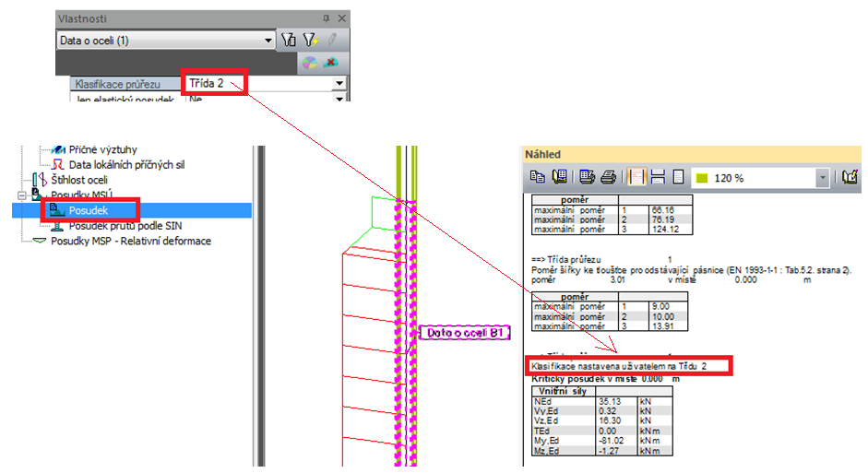Pin the Vlastnosti panel

tap(327, 18)
